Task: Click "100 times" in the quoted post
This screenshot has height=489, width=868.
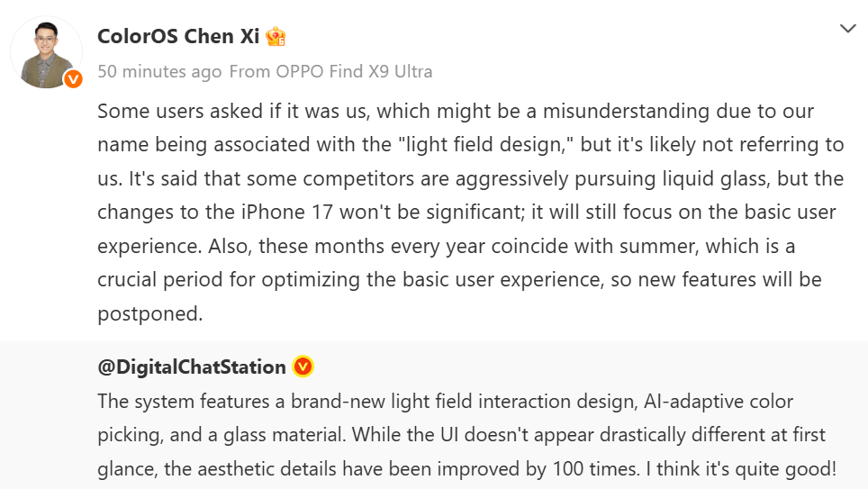Action: tap(594, 469)
